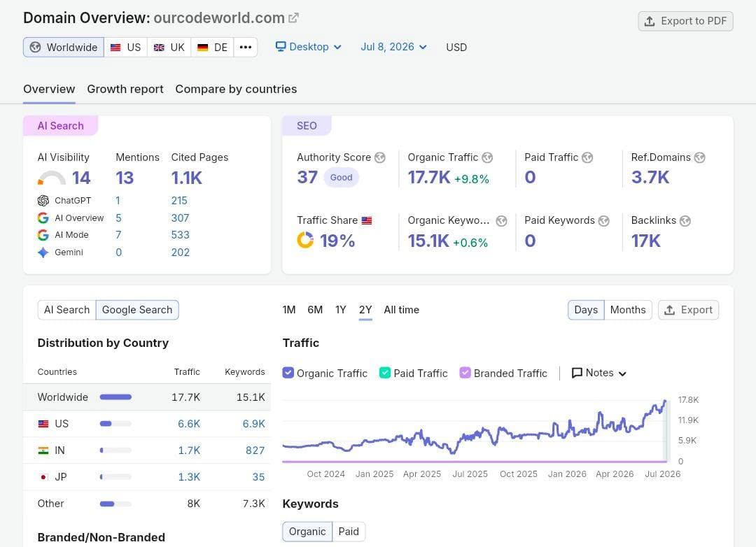
Task: Click globe icon next to Authority Score
Action: click(380, 157)
